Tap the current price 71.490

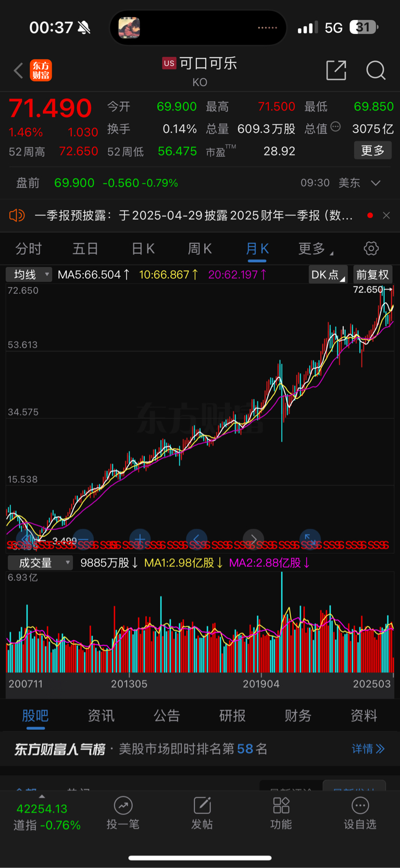[50, 108]
